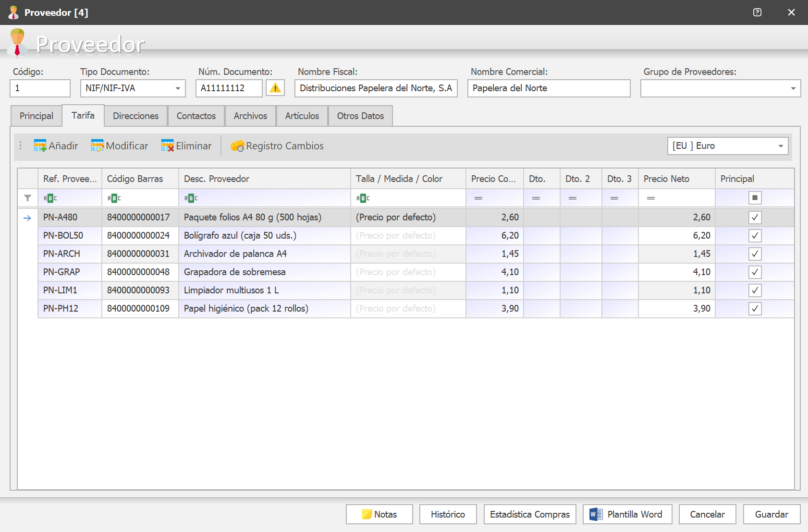Uncheck Principal for PN-BOL50 row
This screenshot has width=808, height=532.
[755, 236]
